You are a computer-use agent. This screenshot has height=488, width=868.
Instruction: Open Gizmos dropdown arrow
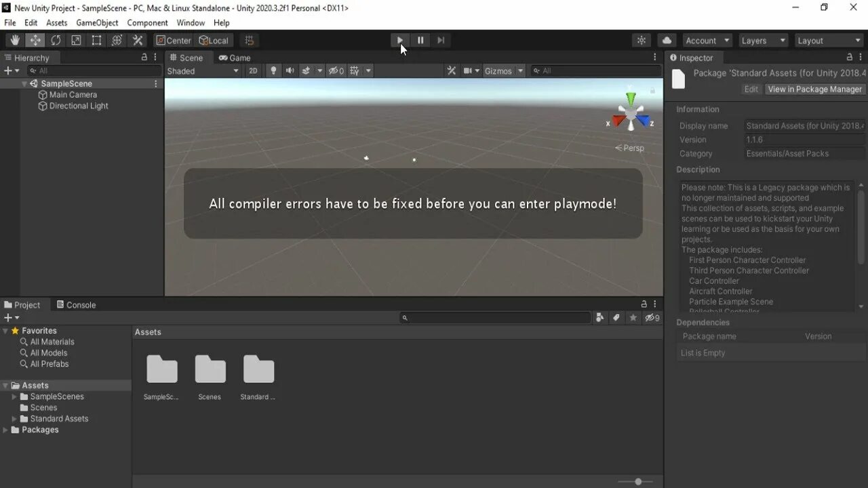point(521,70)
